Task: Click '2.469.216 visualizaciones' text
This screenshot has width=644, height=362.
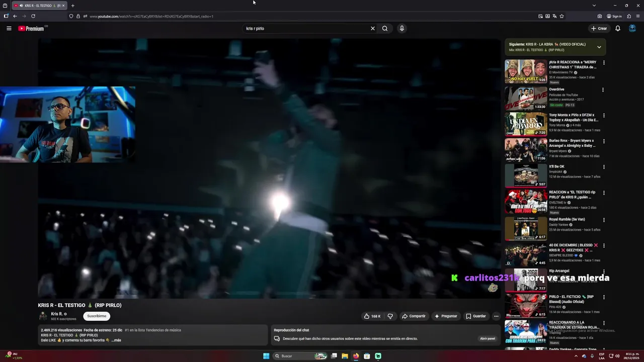Action: click(61, 330)
